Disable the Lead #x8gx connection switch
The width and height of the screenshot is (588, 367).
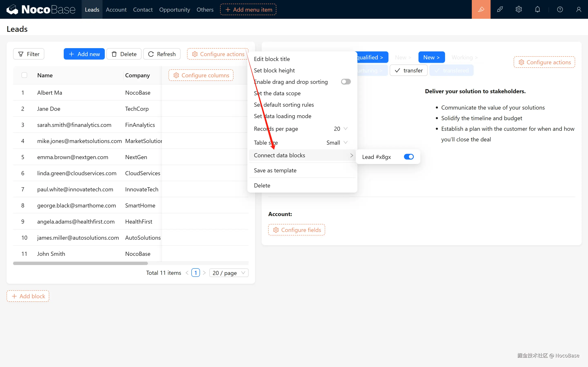pyautogui.click(x=409, y=157)
